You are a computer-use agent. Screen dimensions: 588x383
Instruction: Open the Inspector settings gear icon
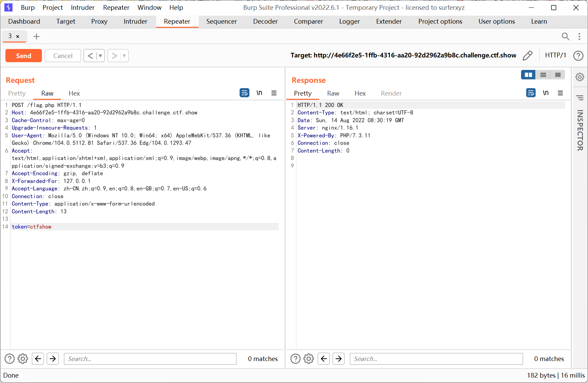coord(580,77)
